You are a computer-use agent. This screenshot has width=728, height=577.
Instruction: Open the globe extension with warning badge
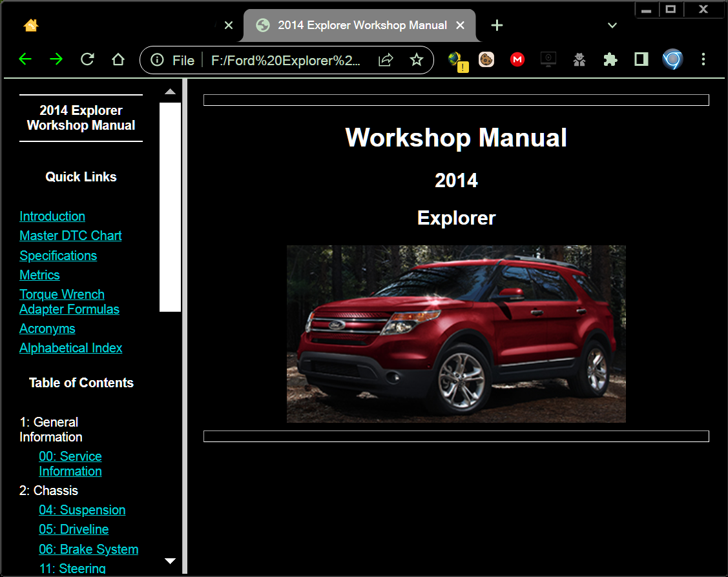458,61
